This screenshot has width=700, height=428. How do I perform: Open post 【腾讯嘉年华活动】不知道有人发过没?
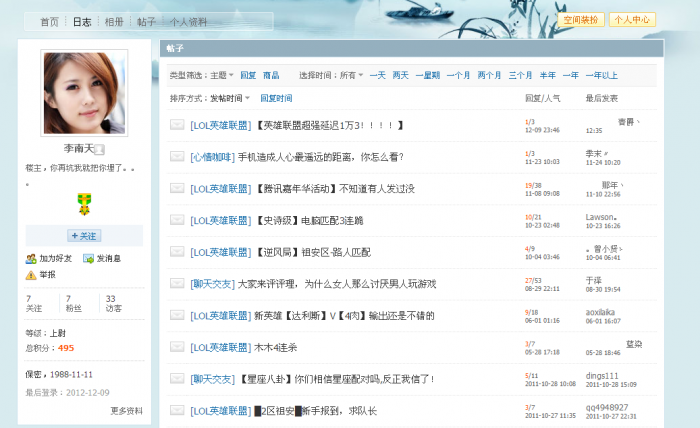pyautogui.click(x=334, y=189)
